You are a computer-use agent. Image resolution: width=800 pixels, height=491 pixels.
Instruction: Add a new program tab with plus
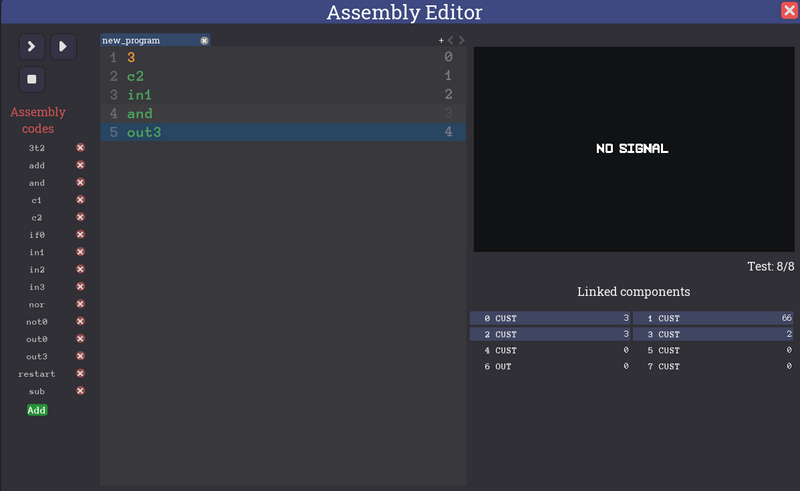pos(441,41)
